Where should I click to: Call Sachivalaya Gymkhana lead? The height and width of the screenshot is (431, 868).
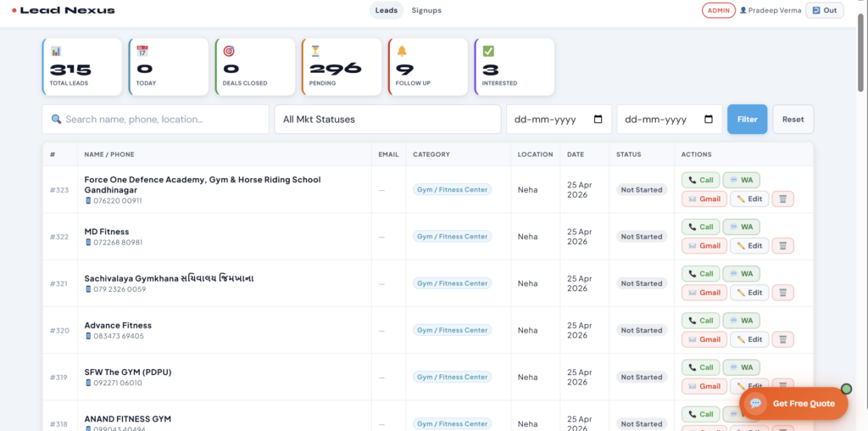click(700, 274)
